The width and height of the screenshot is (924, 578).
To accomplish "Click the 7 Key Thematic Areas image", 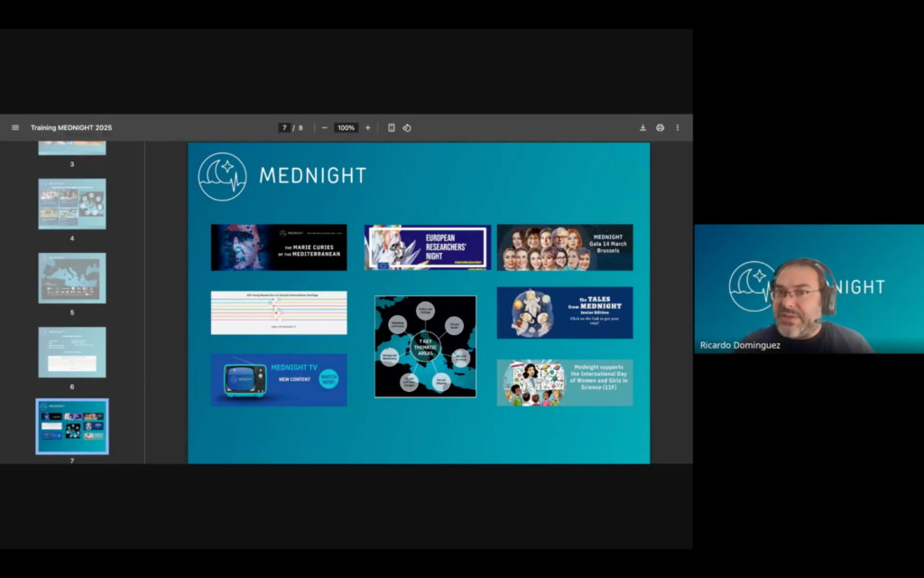I will pyautogui.click(x=426, y=346).
